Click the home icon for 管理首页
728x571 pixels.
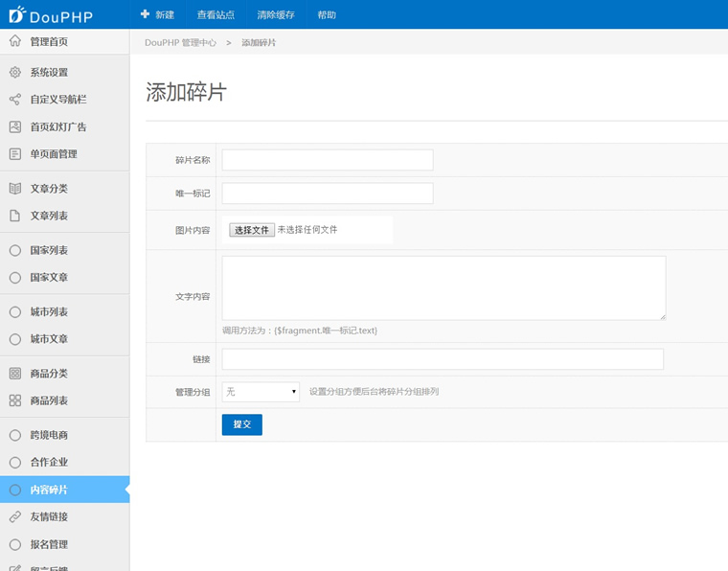coord(15,41)
